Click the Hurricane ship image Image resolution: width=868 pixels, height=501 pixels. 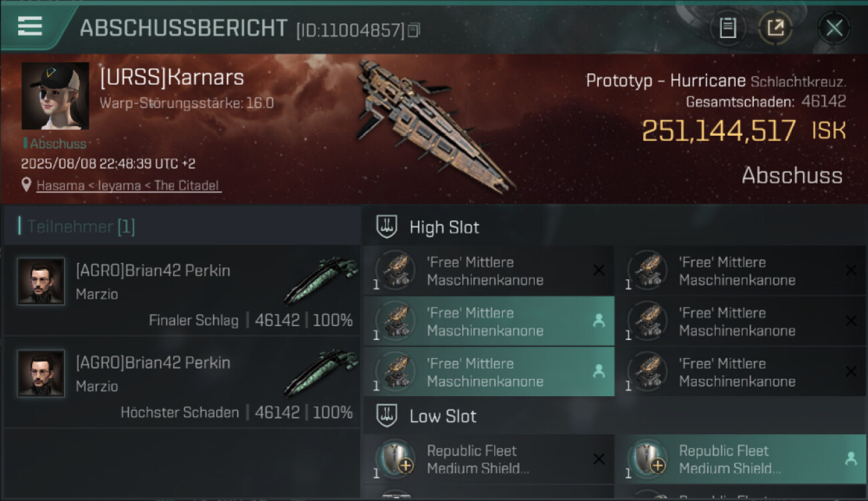coord(434,124)
